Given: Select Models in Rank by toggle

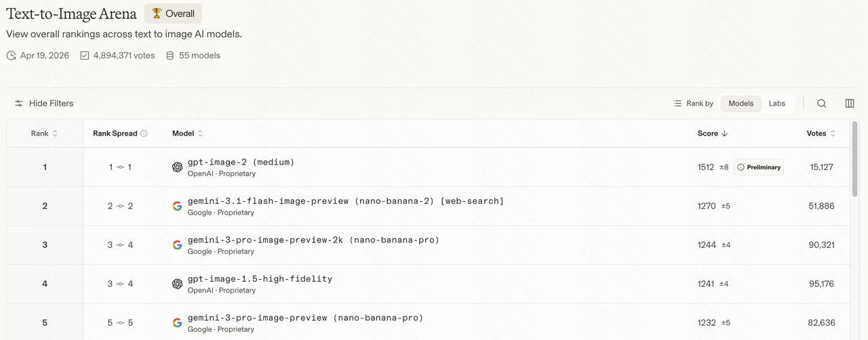Looking at the screenshot, I should click(x=741, y=104).
